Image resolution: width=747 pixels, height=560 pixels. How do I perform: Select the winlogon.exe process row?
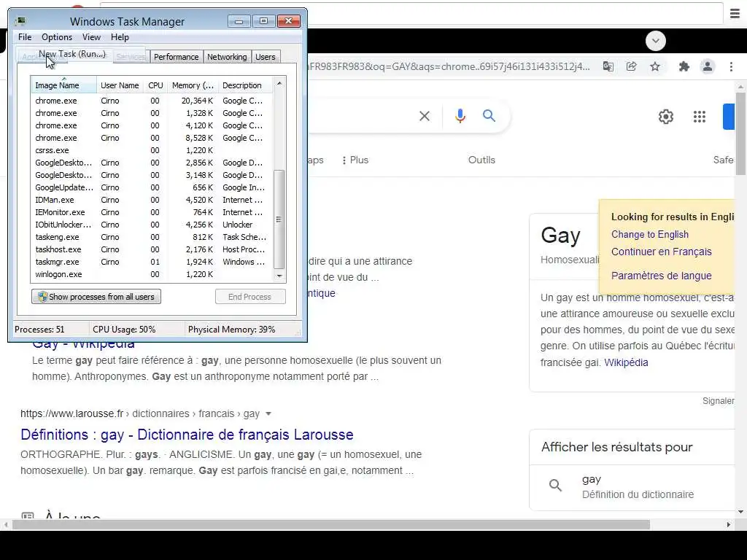click(152, 274)
